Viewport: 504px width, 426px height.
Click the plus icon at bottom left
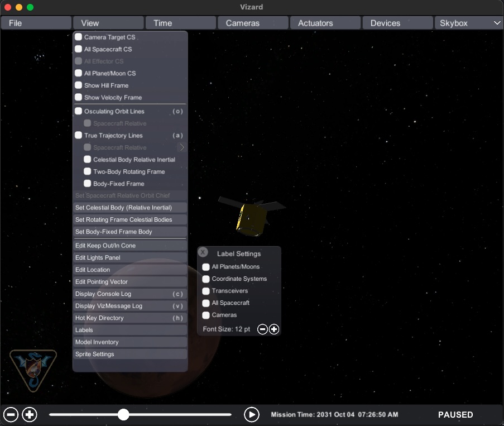pyautogui.click(x=30, y=414)
